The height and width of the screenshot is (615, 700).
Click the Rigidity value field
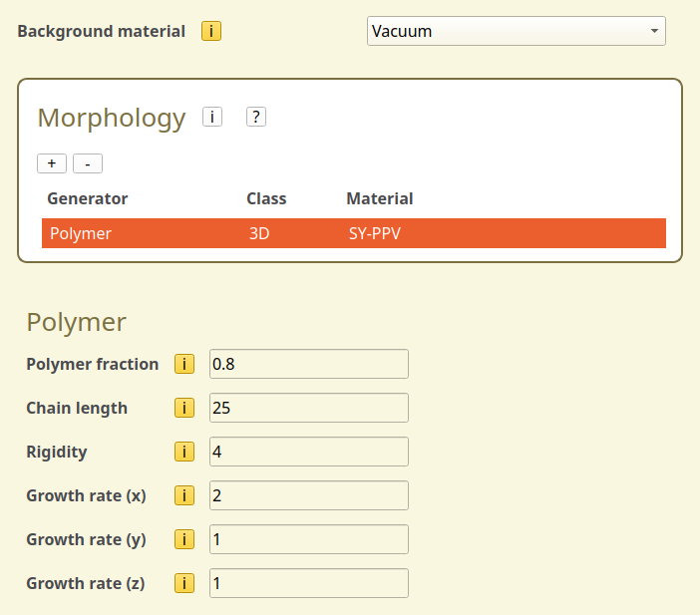309,452
